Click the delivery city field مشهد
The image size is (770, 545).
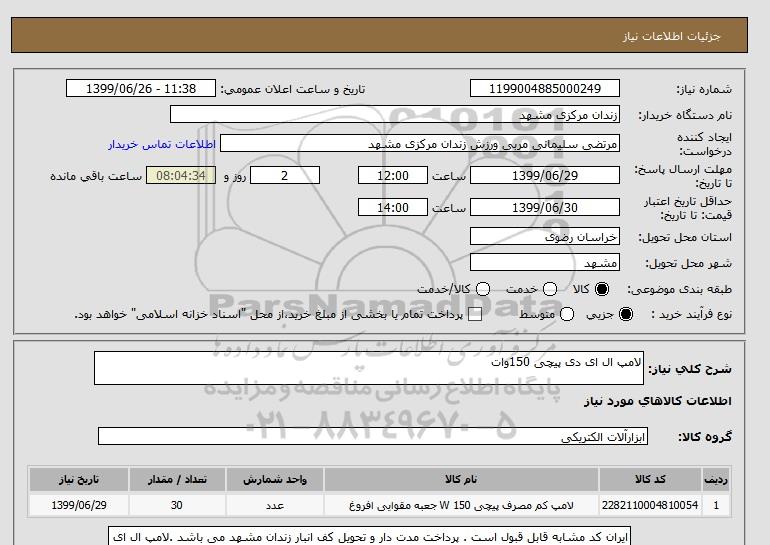[545, 263]
